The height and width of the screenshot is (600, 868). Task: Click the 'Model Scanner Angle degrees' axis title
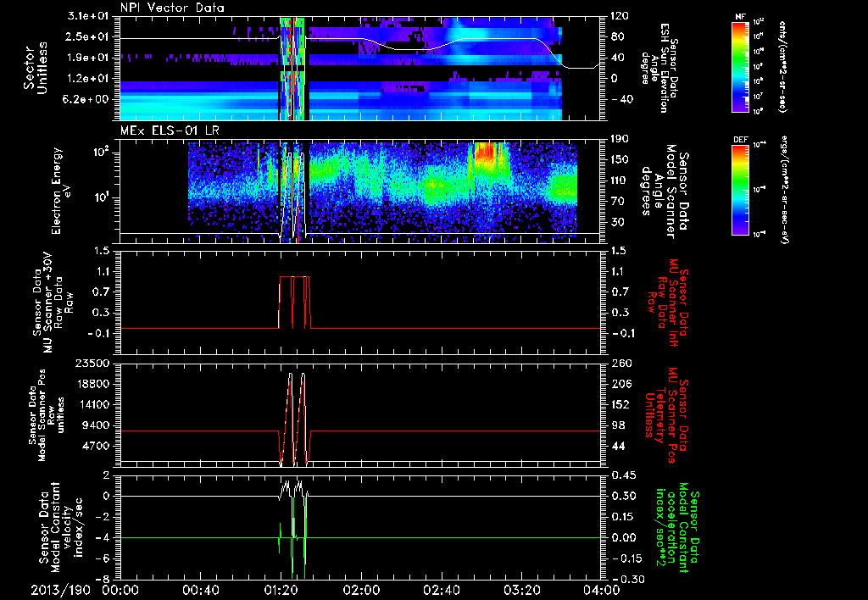click(x=665, y=191)
